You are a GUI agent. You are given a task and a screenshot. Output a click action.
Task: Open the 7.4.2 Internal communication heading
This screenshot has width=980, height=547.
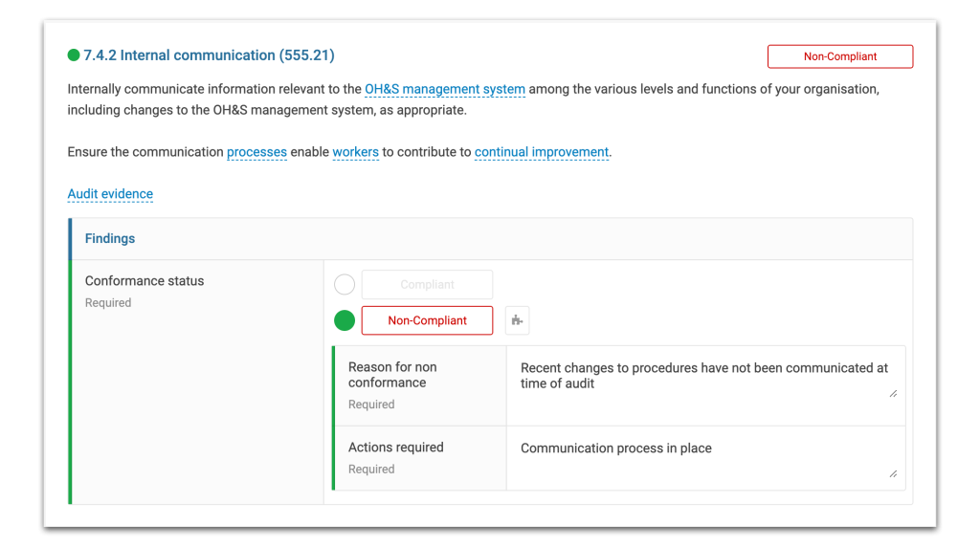click(x=209, y=55)
